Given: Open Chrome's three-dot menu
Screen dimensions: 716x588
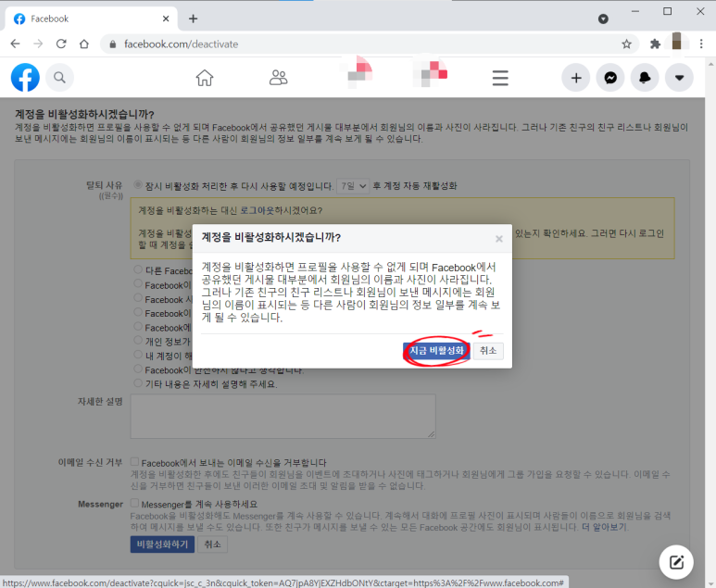Looking at the screenshot, I should coord(701,44).
